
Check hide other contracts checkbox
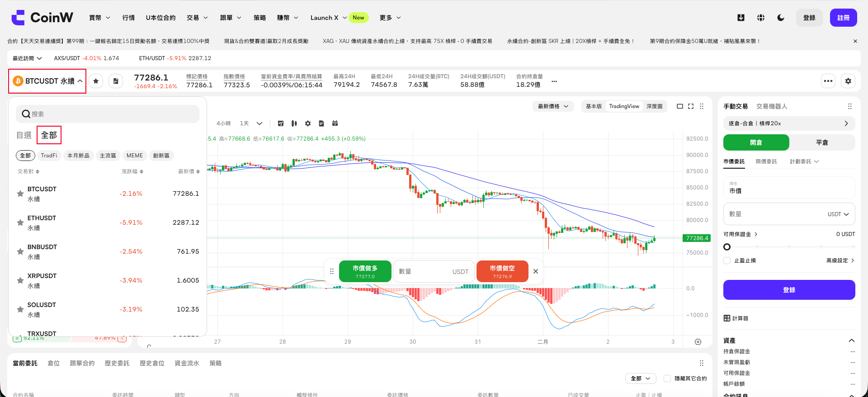[x=667, y=378]
